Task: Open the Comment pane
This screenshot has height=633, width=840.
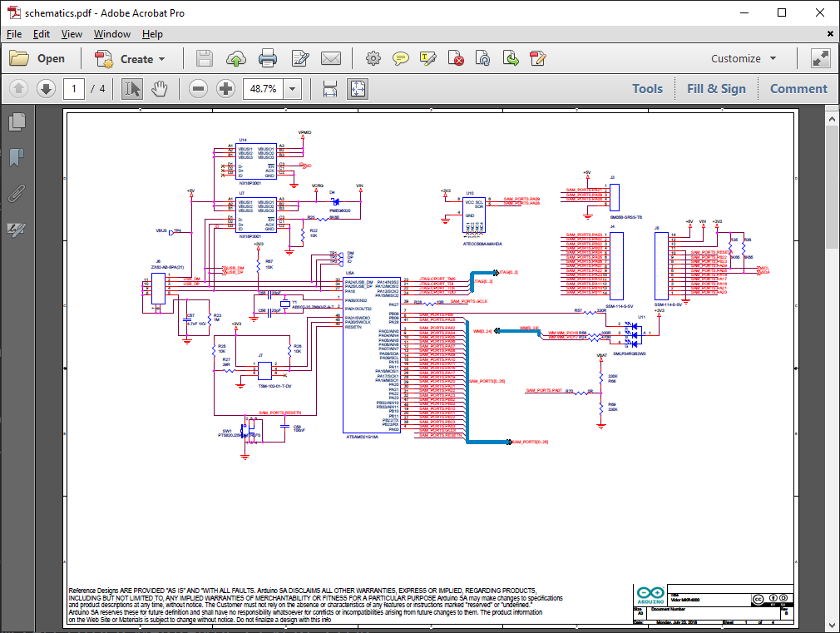Action: tap(798, 89)
